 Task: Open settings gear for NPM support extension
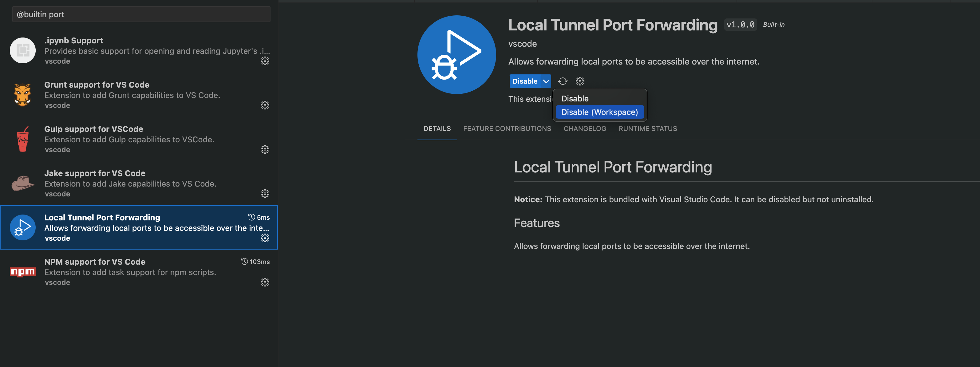coord(265,282)
